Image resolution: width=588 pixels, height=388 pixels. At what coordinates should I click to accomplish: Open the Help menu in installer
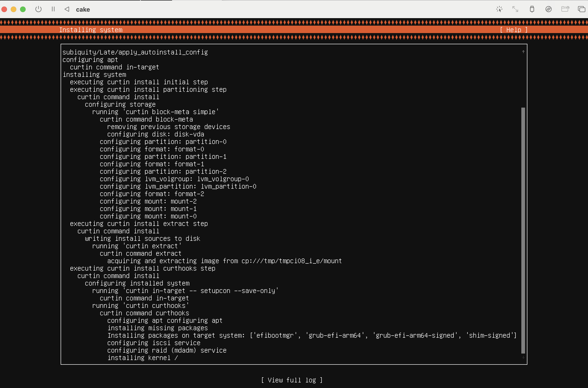click(514, 30)
